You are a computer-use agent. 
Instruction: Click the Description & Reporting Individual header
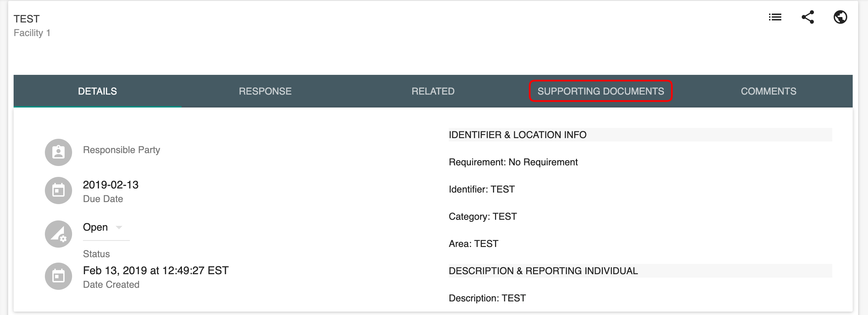tap(543, 271)
